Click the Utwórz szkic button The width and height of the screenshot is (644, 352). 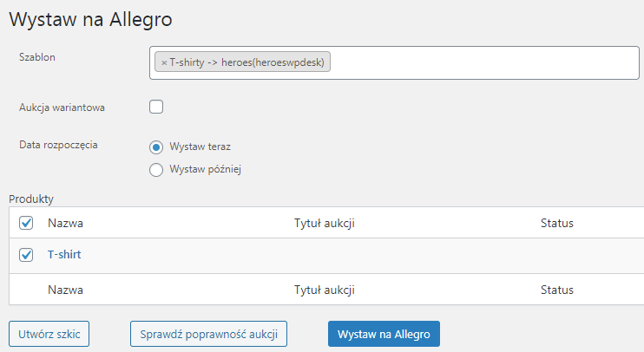[49, 334]
